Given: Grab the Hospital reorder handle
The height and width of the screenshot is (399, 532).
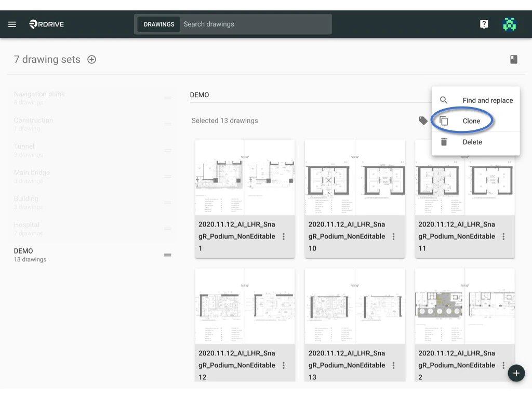Looking at the screenshot, I should pyautogui.click(x=168, y=229).
